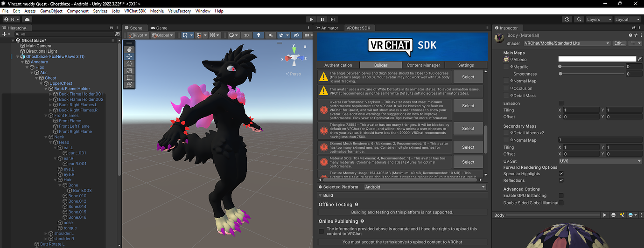Toggle Double Sided Global Illumination checkbox

click(x=561, y=203)
